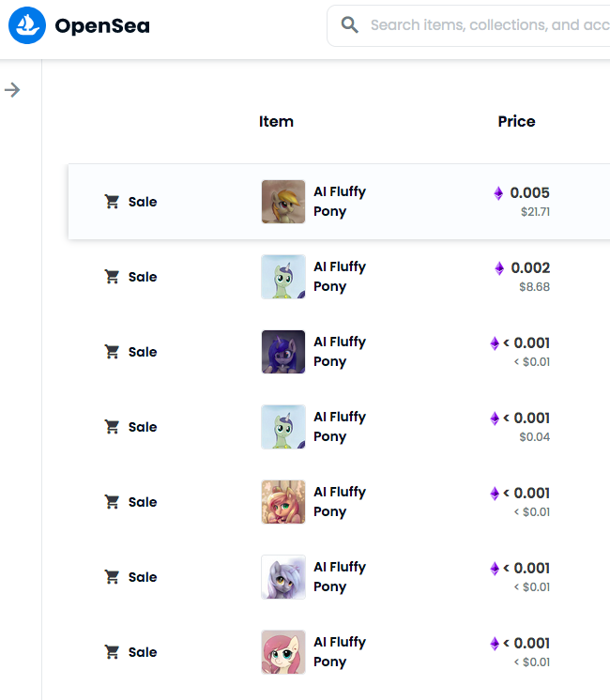This screenshot has width=610, height=700.
Task: Open AI Fluffy Pony link priced $8.68
Action: pyautogui.click(x=340, y=276)
